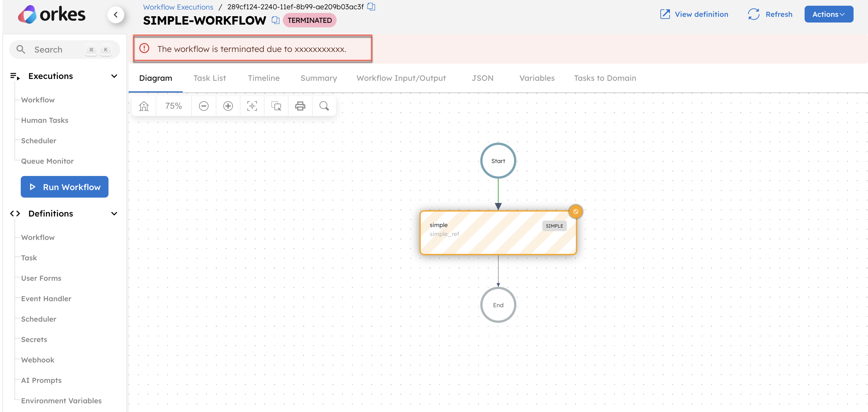Screen dimensions: 868x412
Task: Click the 75% zoom level
Action: (x=173, y=106)
